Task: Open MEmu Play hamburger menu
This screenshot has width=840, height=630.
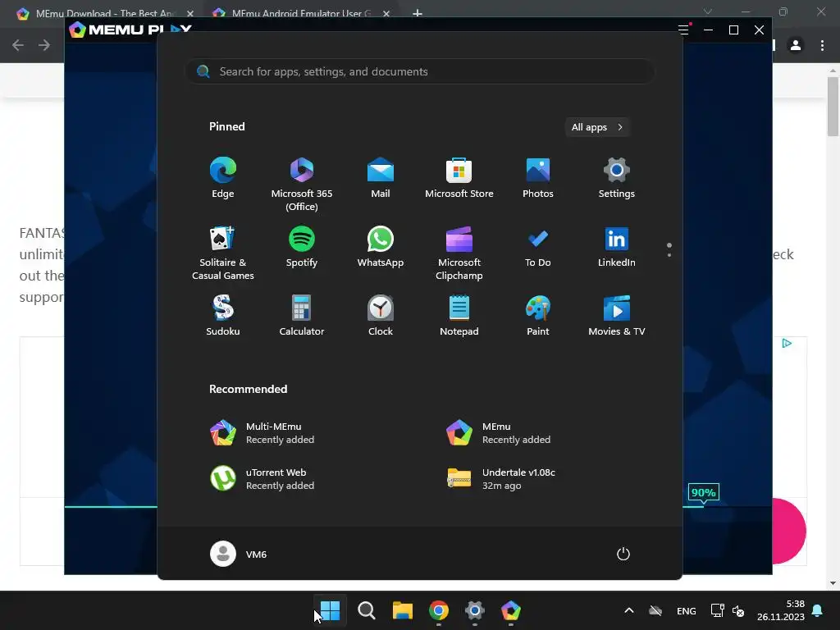Action: pos(683,30)
